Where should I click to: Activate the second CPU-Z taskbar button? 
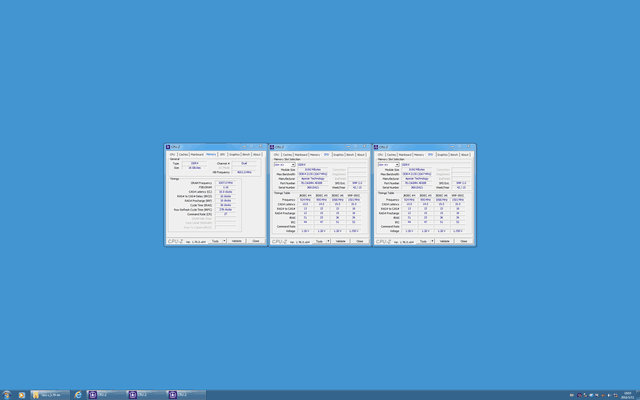(x=146, y=395)
